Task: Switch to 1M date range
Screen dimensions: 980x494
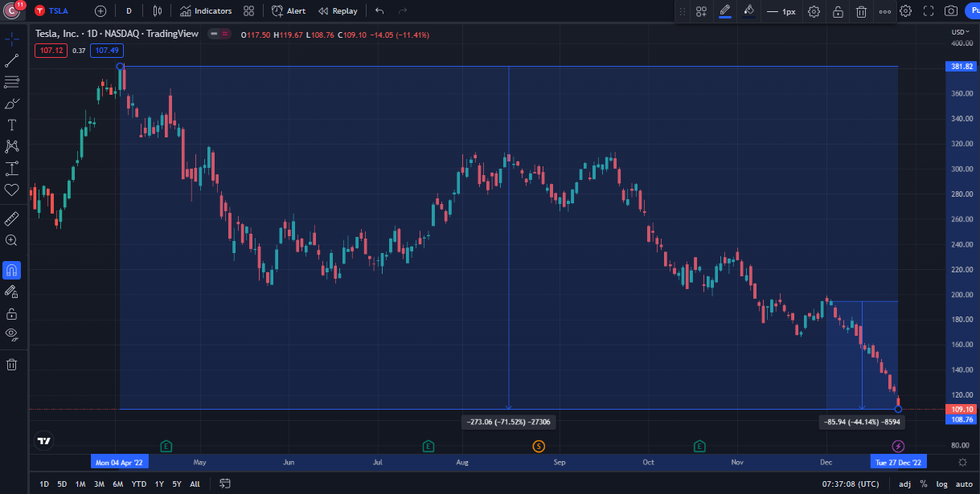Action: click(x=80, y=484)
